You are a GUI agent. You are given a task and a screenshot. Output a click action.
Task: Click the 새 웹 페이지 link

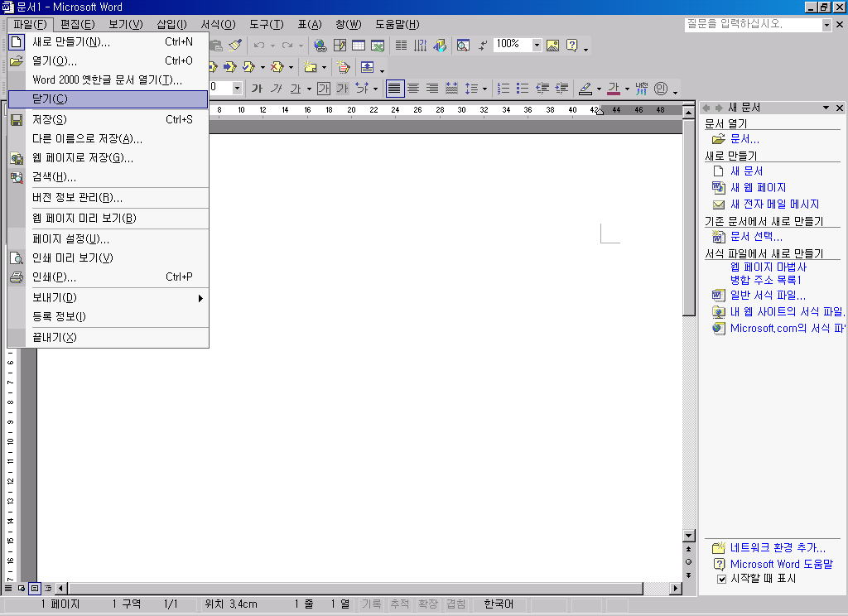(759, 188)
